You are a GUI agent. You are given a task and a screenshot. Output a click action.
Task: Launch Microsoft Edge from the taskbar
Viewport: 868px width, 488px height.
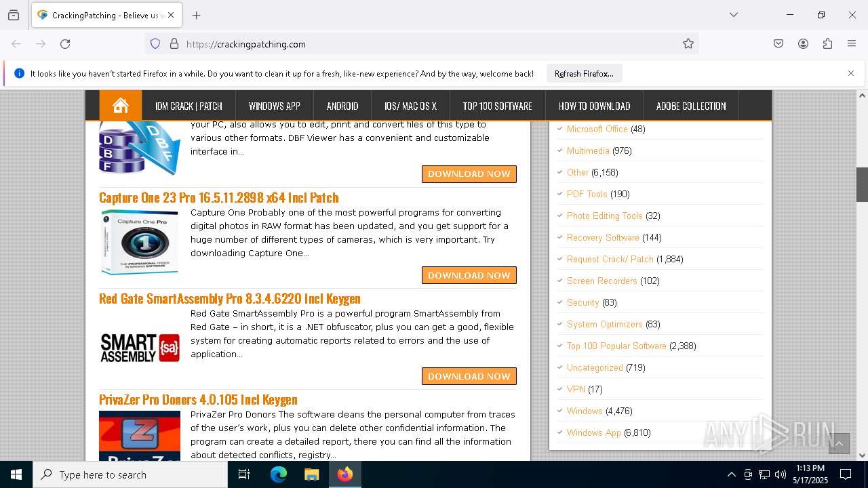point(279,474)
